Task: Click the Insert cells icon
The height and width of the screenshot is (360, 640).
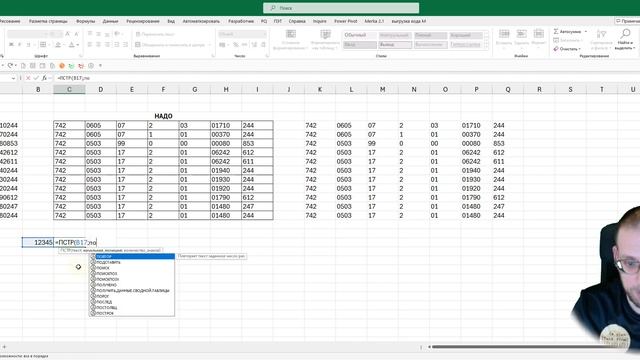Action: click(x=504, y=34)
